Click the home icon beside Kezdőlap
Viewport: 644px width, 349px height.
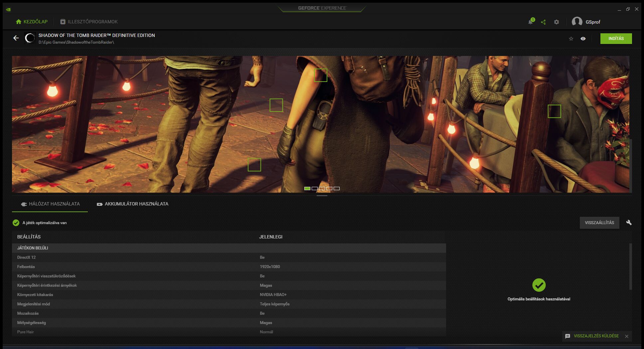(x=19, y=22)
